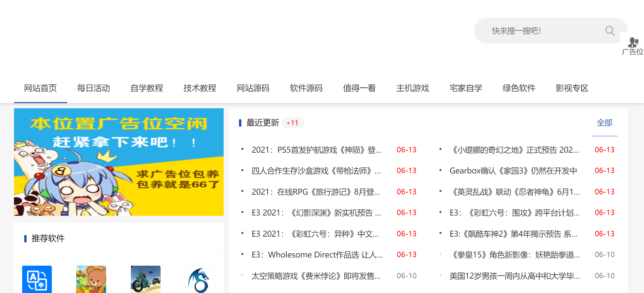This screenshot has width=644, height=293.
Task: Open the 每日活动 menu item
Action: pos(94,88)
